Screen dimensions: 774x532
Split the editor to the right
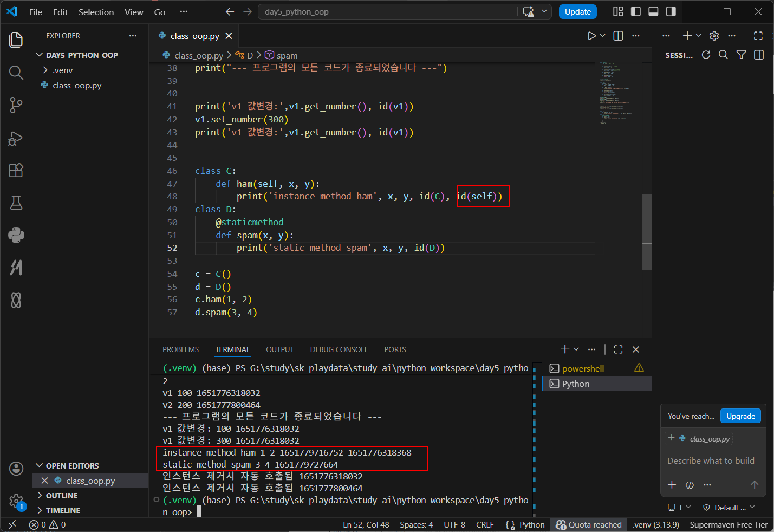point(618,36)
